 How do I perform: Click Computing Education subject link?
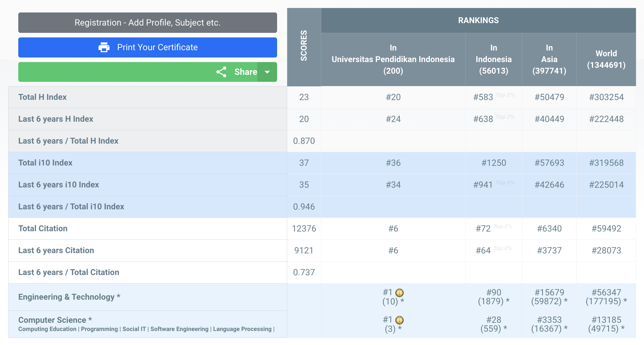click(x=47, y=329)
